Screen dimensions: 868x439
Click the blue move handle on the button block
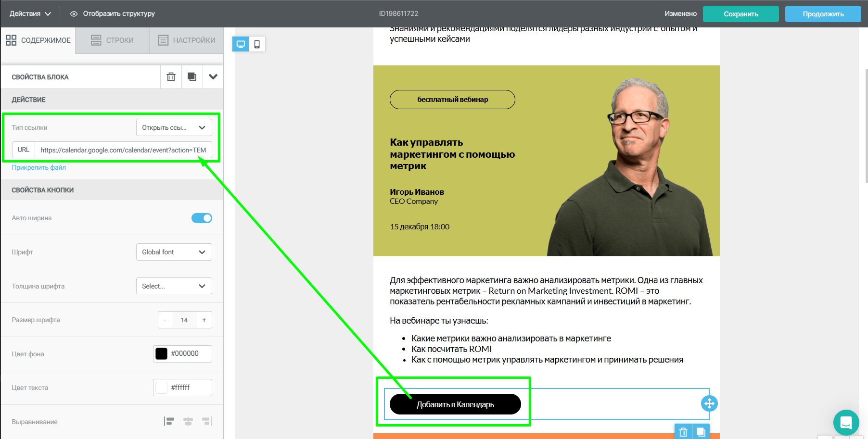tap(709, 403)
